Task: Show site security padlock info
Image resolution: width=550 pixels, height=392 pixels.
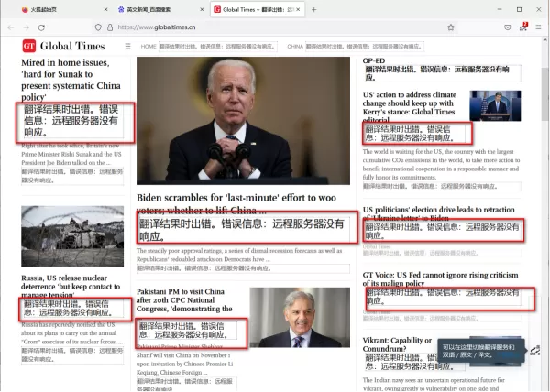Action: pyautogui.click(x=110, y=27)
